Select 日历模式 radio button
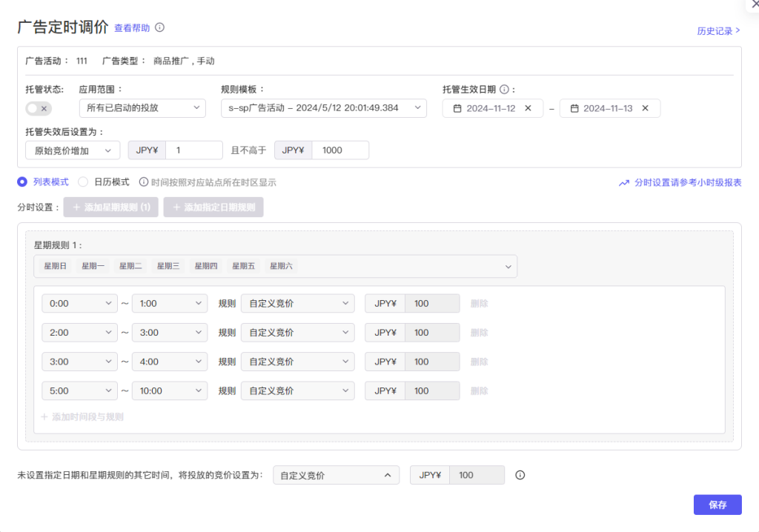759x532 pixels. 83,182
